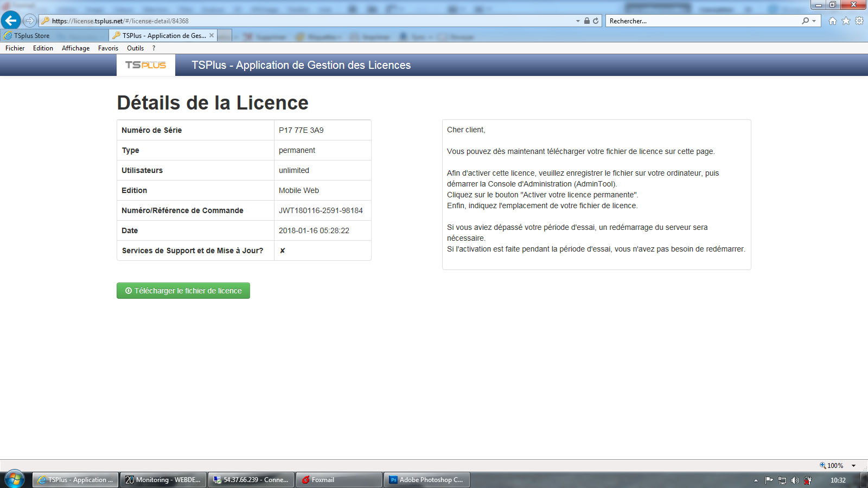Open the Favoris menu
The image size is (868, 488).
(x=108, y=48)
